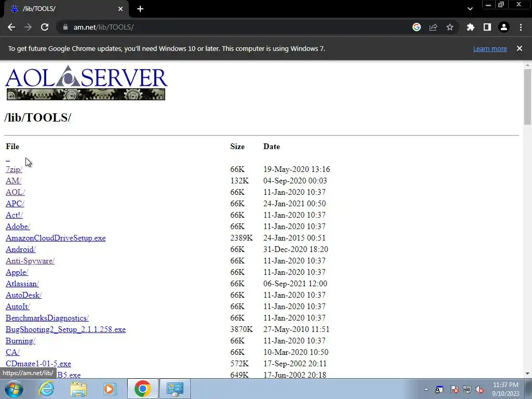View site information lock icon
The height and width of the screenshot is (399, 532).
65,27
